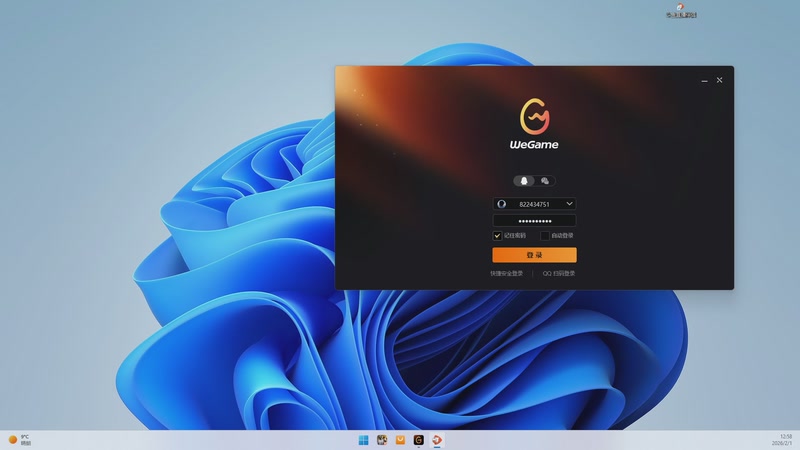The image size is (800, 450).
Task: Click the orange login button
Action: 534,255
